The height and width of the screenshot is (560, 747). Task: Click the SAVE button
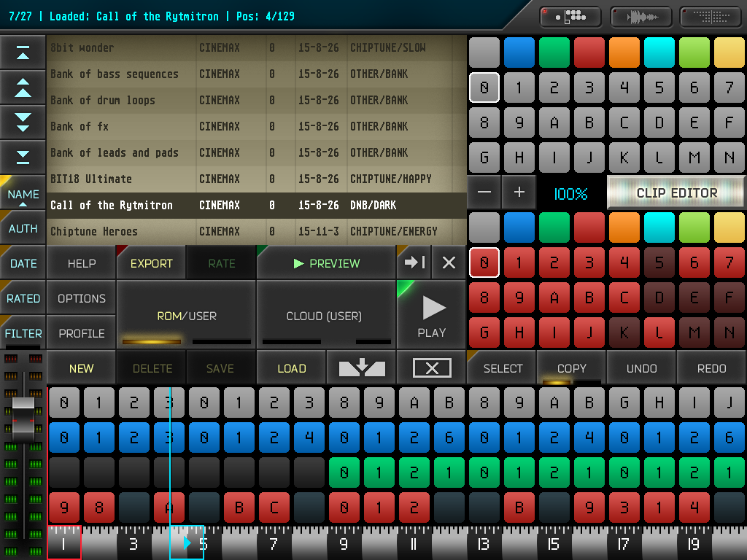pyautogui.click(x=222, y=368)
